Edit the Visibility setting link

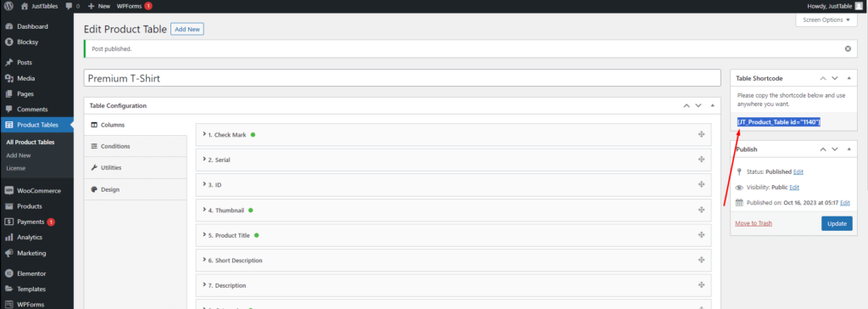[x=793, y=188]
